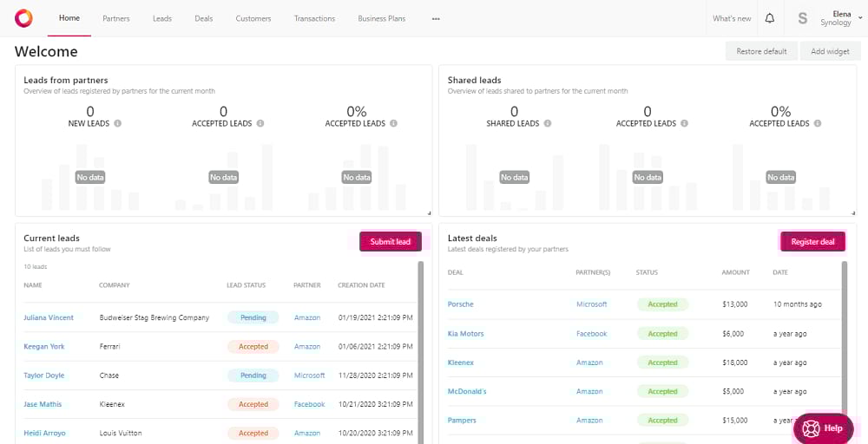Open the more menu ellipsis
The width and height of the screenshot is (868, 444).
[436, 18]
